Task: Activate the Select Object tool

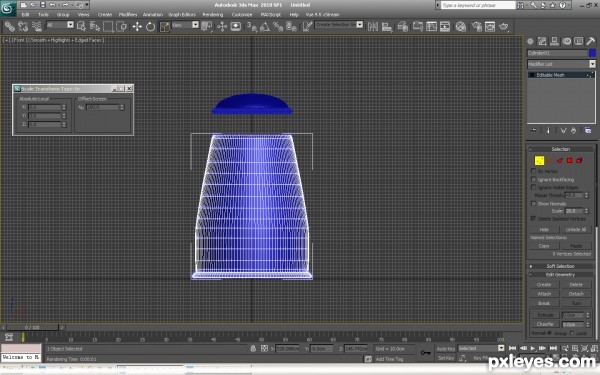Action: click(81, 26)
